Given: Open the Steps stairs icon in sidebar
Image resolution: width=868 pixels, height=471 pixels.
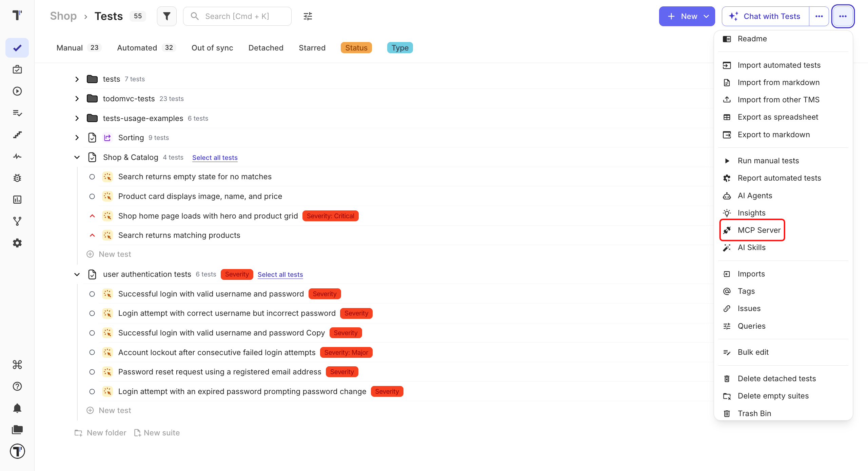Looking at the screenshot, I should coord(17,135).
